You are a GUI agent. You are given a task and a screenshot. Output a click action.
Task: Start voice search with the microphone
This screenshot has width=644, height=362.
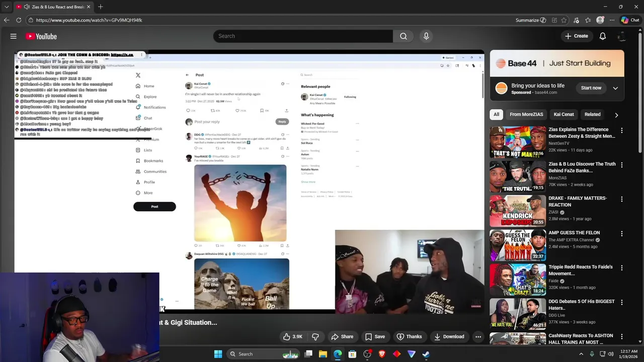[x=426, y=36]
